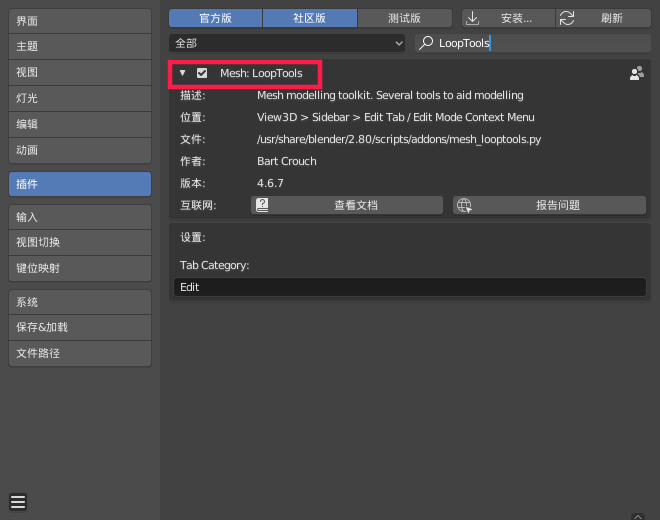Open the 编辑 preferences section
The height and width of the screenshot is (520, 660).
[x=80, y=124]
